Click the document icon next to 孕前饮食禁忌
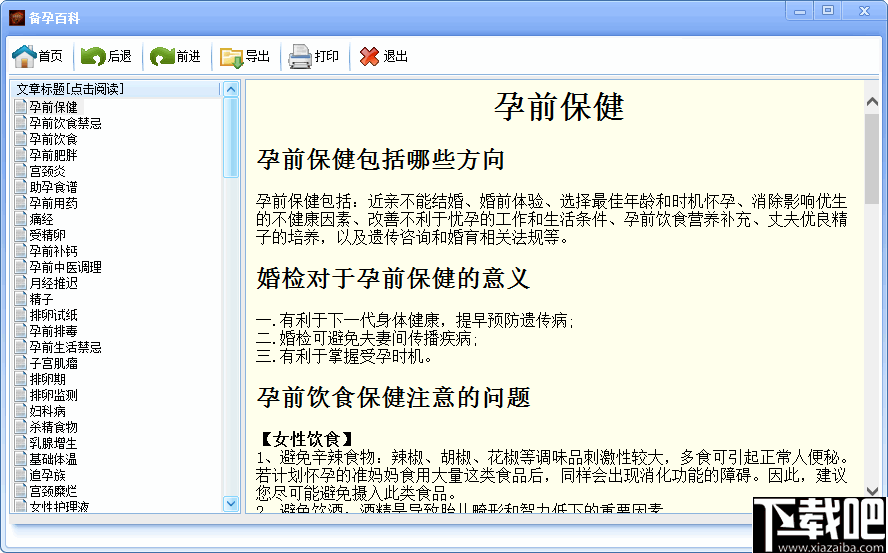Viewport: 888px width, 553px height. click(x=21, y=123)
